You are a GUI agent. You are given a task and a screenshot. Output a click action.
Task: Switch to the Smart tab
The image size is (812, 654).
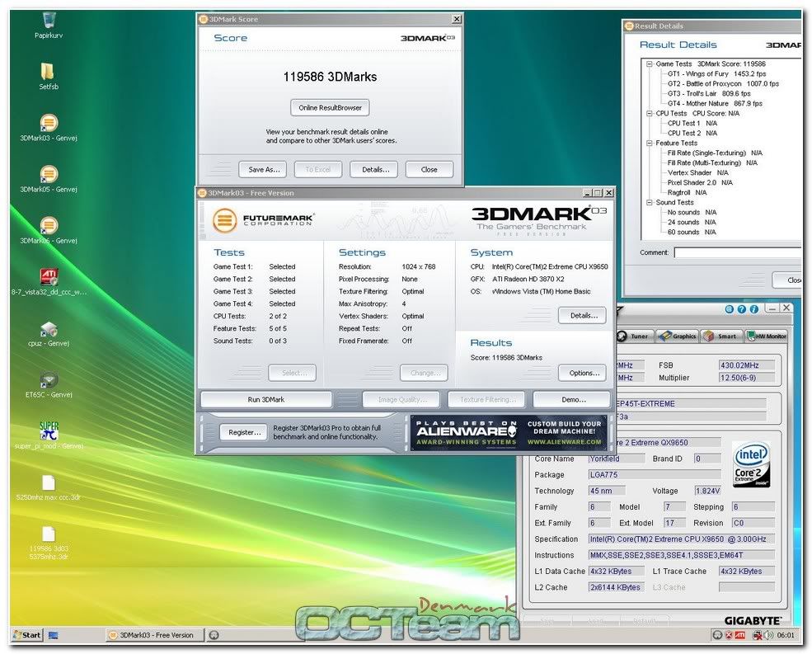pyautogui.click(x=721, y=336)
